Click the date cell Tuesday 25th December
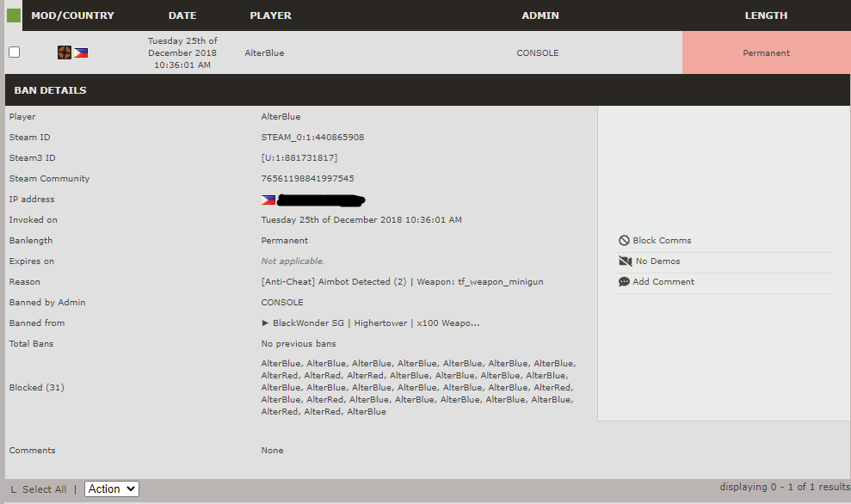851x504 pixels. [182, 52]
